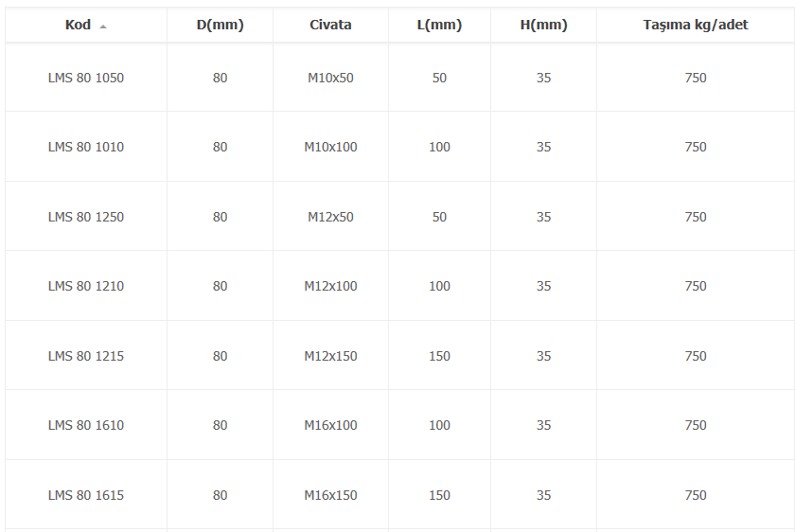Sort by the L(mm) column header
795x532 pixels.
pos(439,25)
